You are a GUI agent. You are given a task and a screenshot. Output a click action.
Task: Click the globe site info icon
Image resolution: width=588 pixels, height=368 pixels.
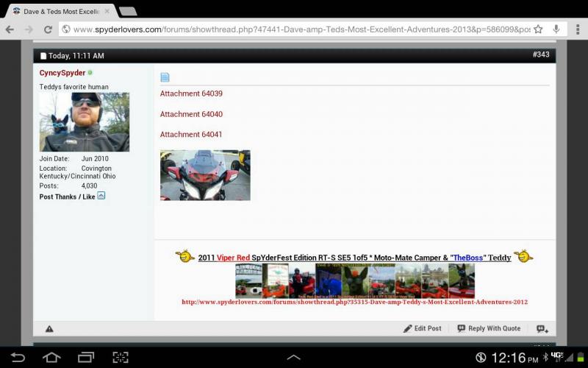(66, 29)
